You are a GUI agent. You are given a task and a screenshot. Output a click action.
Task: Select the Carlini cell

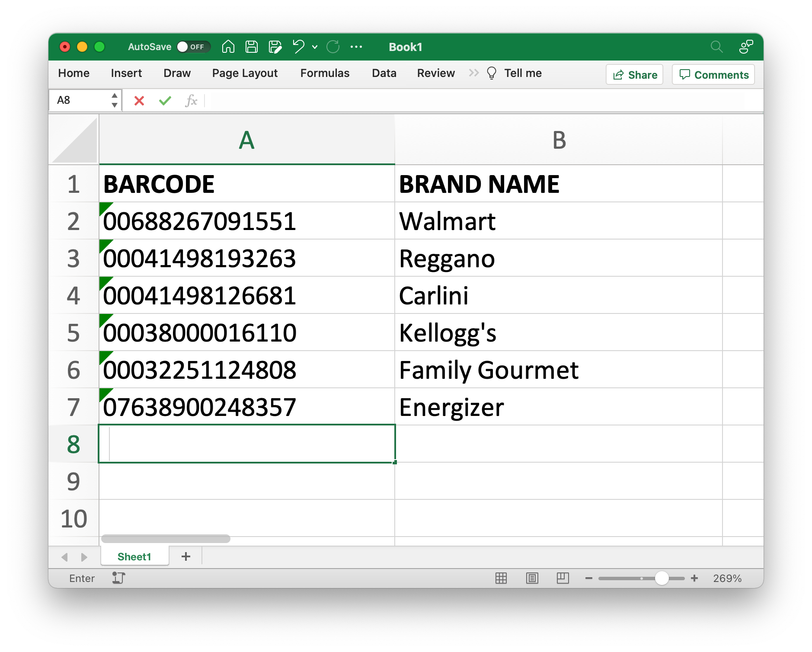(x=559, y=295)
